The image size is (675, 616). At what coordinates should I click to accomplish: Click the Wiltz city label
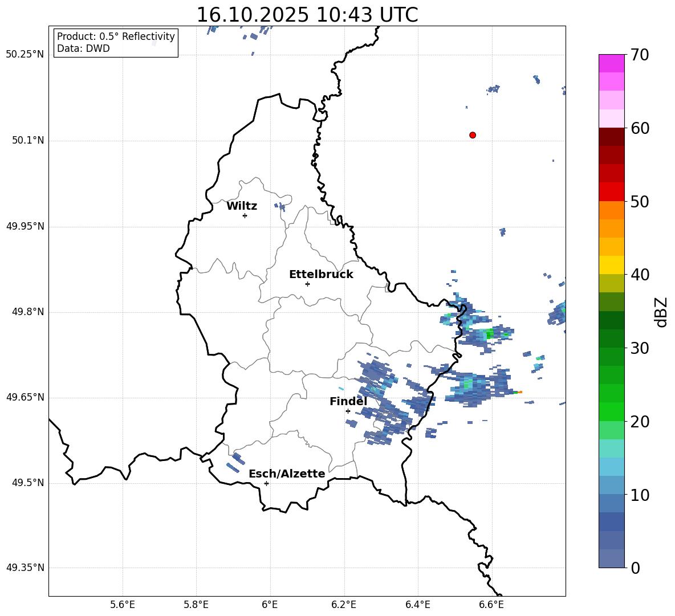(x=242, y=206)
